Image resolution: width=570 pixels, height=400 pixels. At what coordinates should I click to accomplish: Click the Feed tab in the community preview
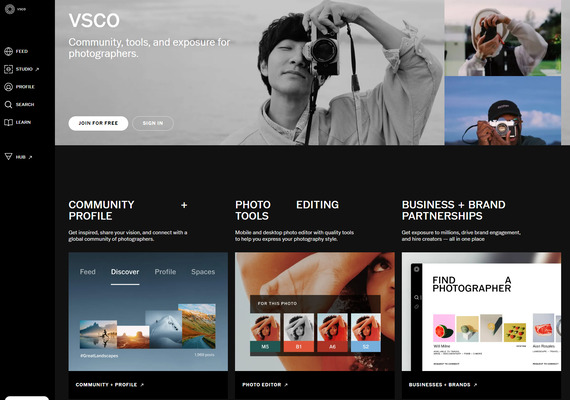88,272
